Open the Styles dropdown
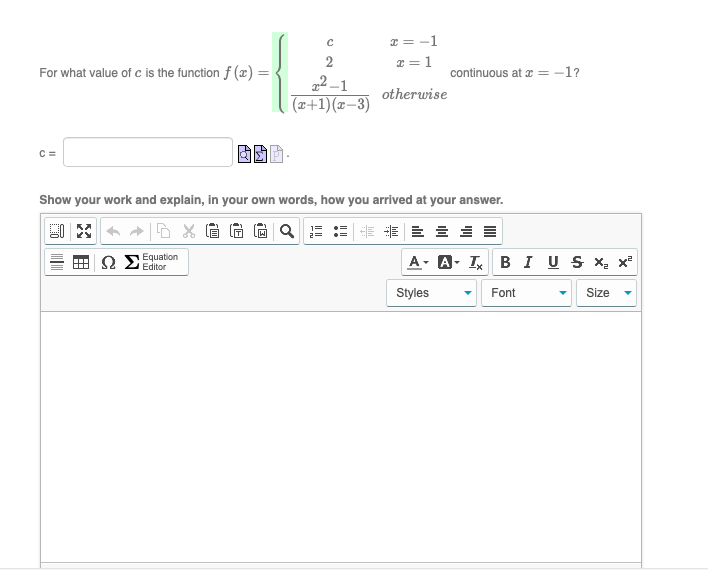Viewport: 708px width, 570px height. tap(432, 293)
